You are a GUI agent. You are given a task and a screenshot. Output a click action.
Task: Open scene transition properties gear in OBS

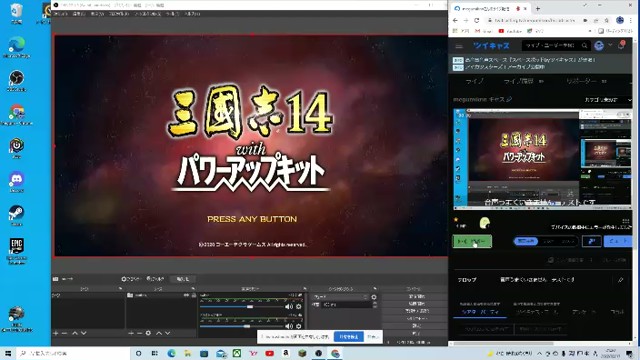(x=374, y=297)
